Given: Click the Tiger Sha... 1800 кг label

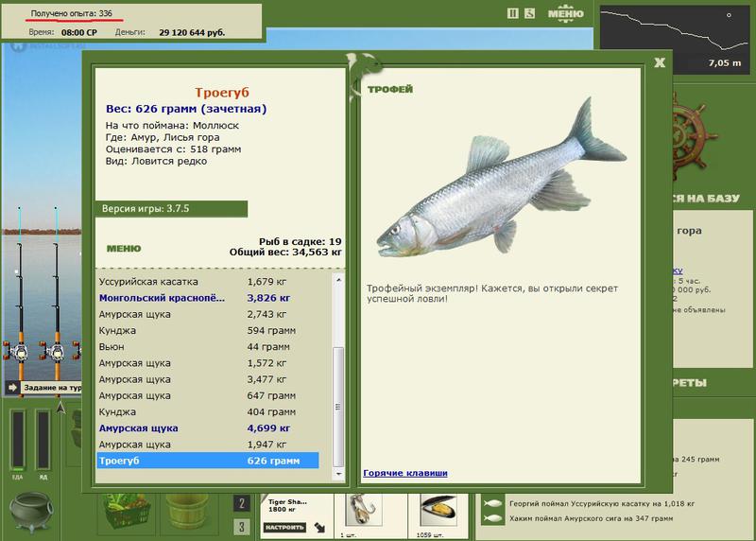Looking at the screenshot, I should pyautogui.click(x=286, y=506).
